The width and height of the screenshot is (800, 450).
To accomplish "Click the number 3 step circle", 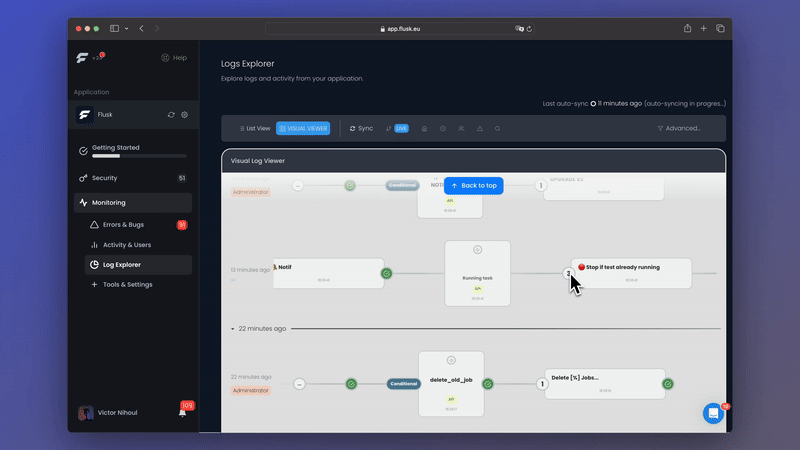I will [x=568, y=273].
